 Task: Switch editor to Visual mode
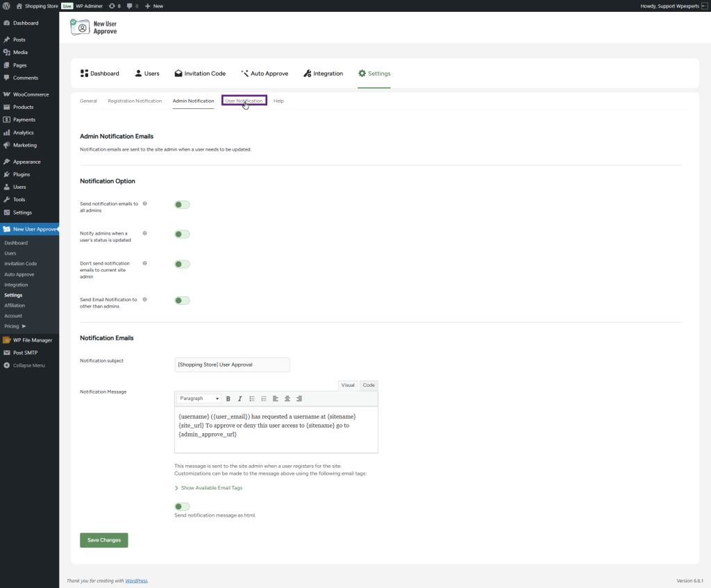(348, 385)
